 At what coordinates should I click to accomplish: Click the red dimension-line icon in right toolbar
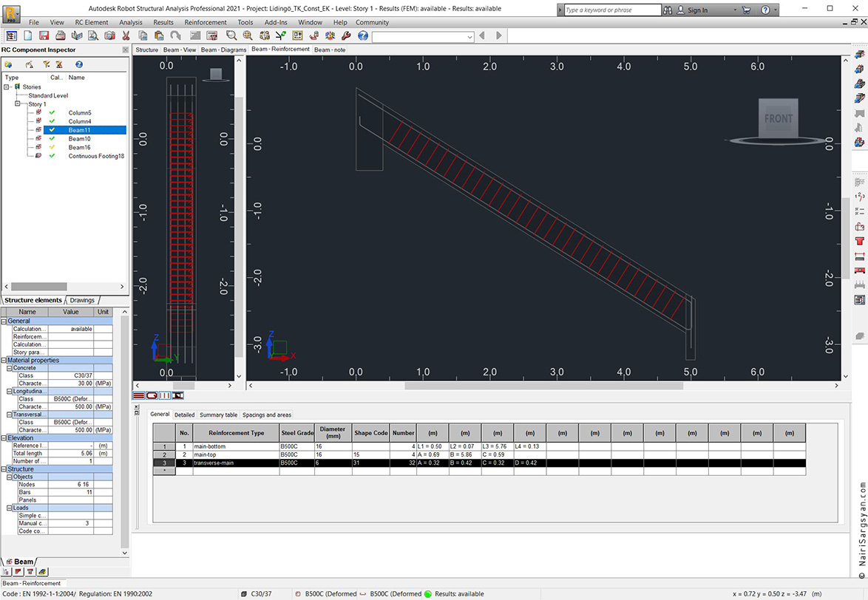click(x=859, y=256)
